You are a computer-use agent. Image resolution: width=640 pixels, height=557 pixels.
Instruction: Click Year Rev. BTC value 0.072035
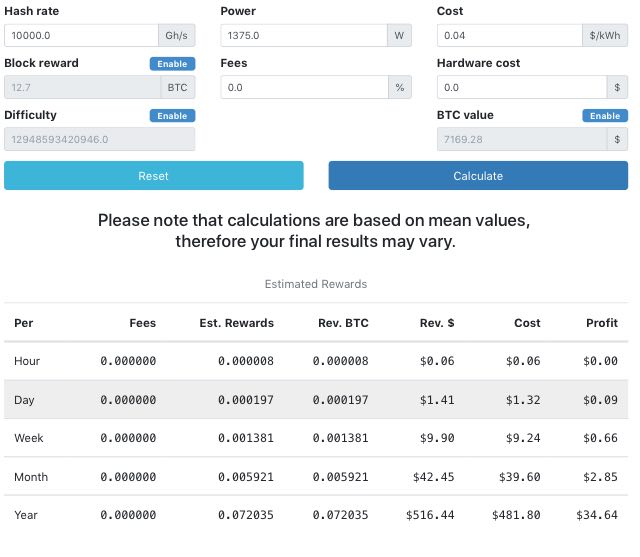click(x=340, y=515)
